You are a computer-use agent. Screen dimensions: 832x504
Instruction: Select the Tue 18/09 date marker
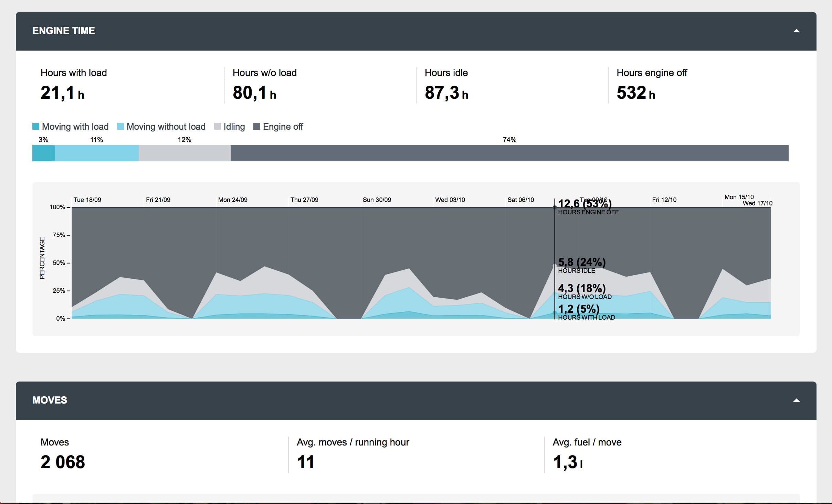(87, 200)
